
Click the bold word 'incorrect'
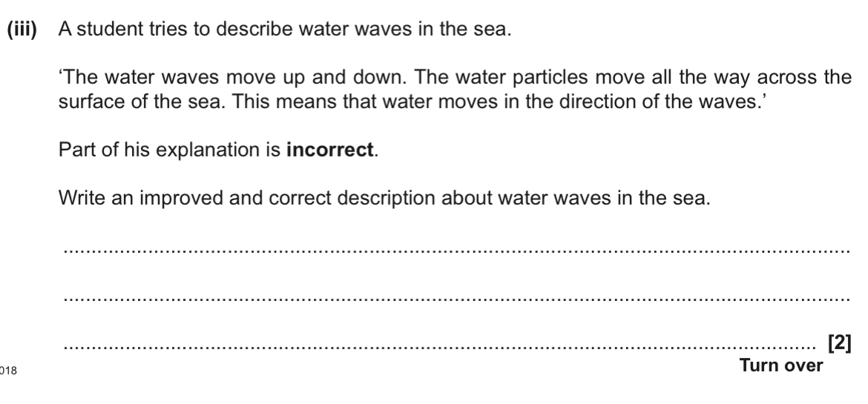[x=330, y=150]
